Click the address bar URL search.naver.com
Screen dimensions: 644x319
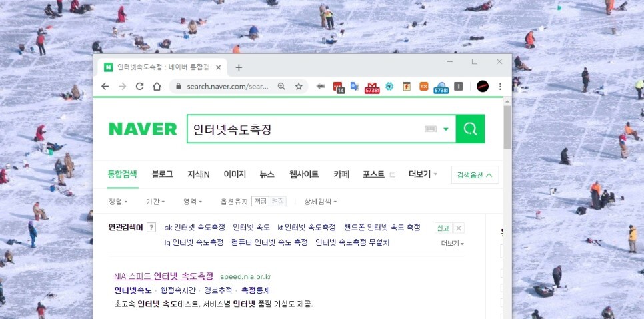(227, 87)
